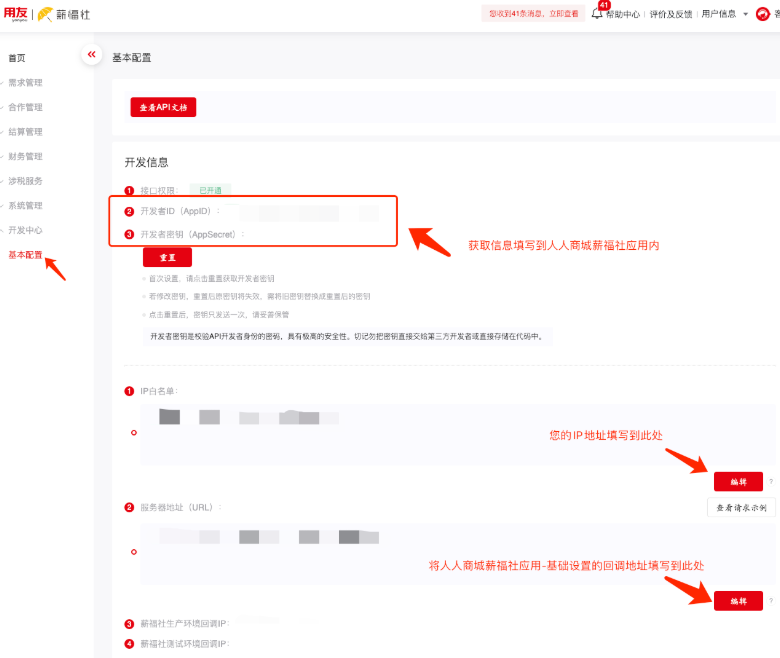
Task: Click help question mark beside server URL 编辑
Action: pos(771,601)
